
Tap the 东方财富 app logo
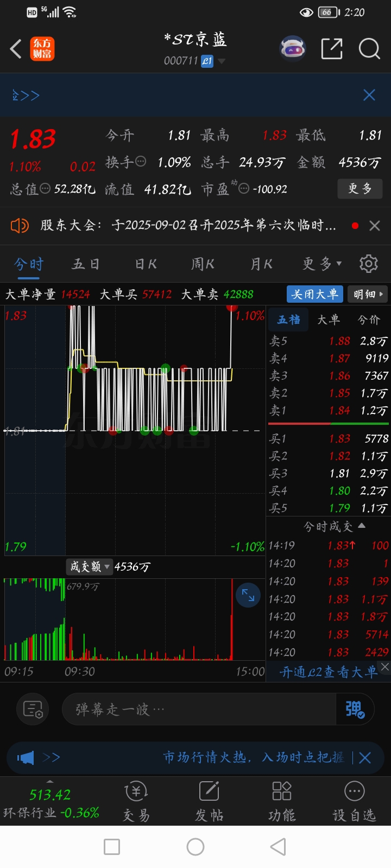click(x=42, y=49)
